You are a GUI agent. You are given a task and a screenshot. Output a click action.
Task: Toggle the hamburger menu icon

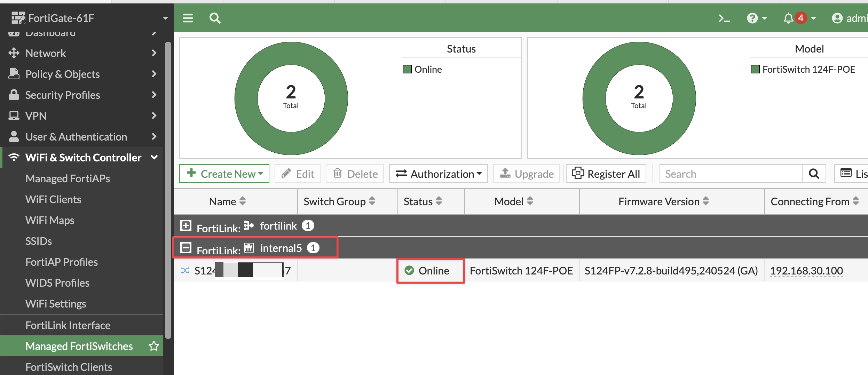(188, 18)
